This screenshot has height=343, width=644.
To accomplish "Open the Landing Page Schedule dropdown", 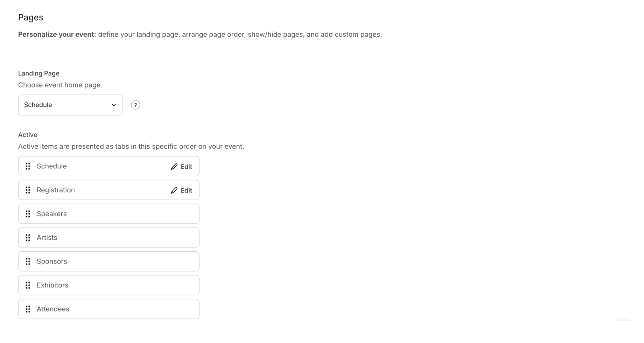I will click(70, 105).
